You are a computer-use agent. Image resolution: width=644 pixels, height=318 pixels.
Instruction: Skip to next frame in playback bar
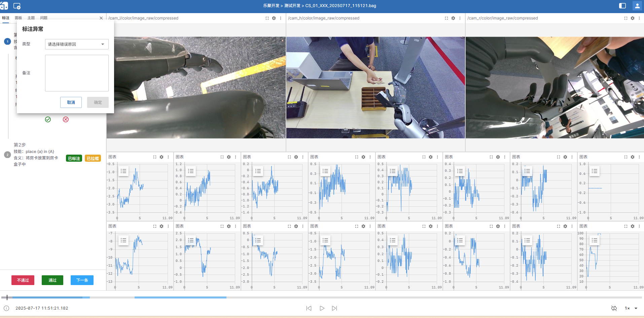tap(334, 308)
